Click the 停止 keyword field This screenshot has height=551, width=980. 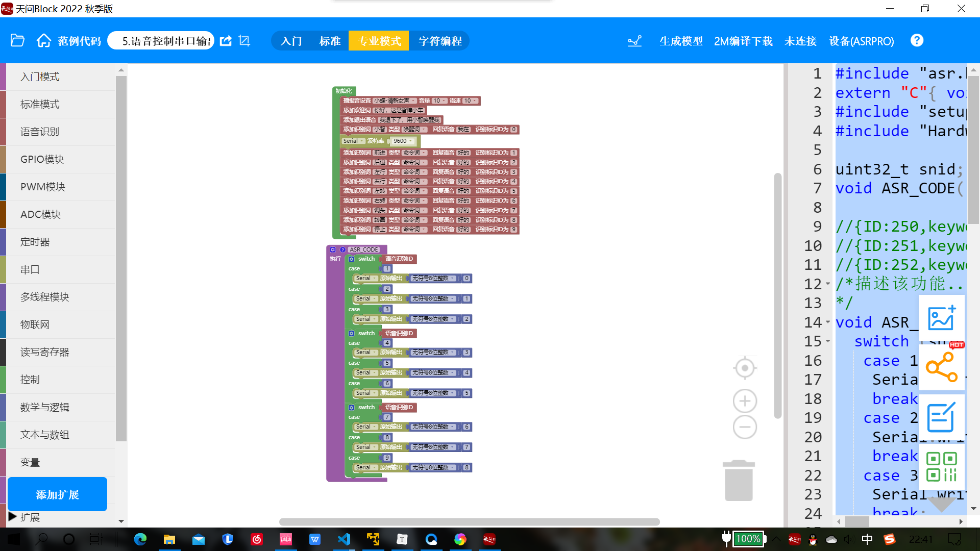pos(380,230)
